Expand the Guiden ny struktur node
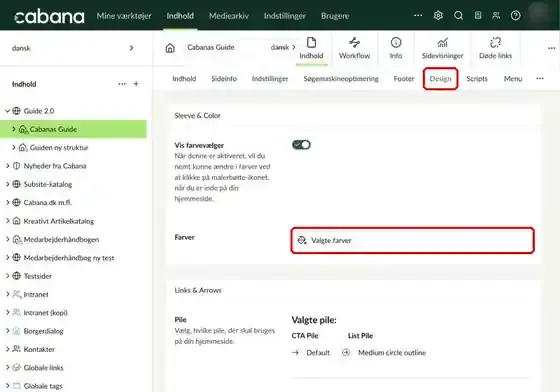The width and height of the screenshot is (560, 392). 14,147
